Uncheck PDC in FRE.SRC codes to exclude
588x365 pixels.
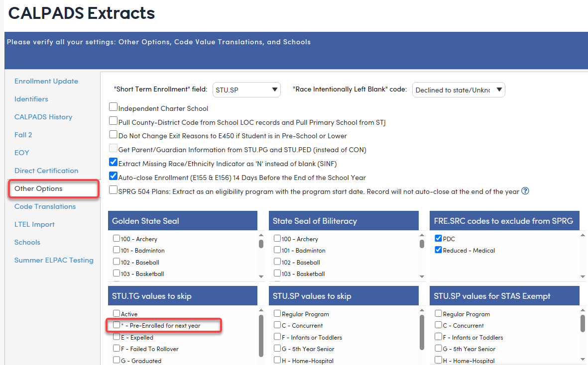point(438,238)
